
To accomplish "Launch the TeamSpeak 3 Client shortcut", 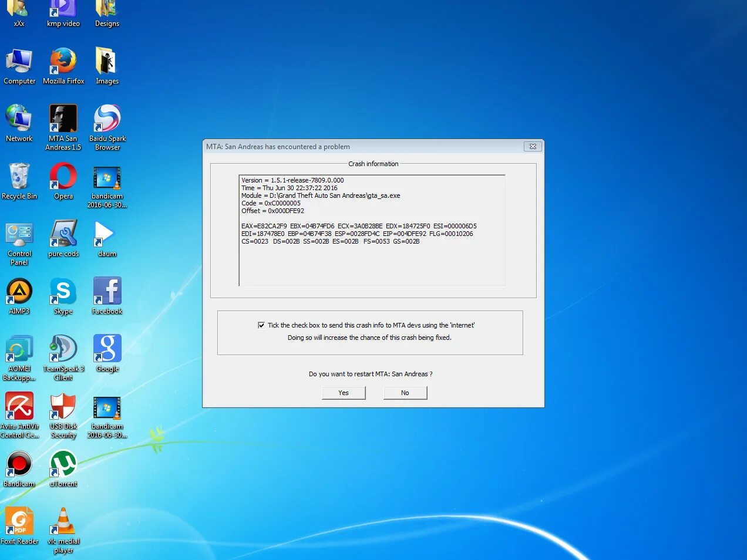I will (63, 357).
